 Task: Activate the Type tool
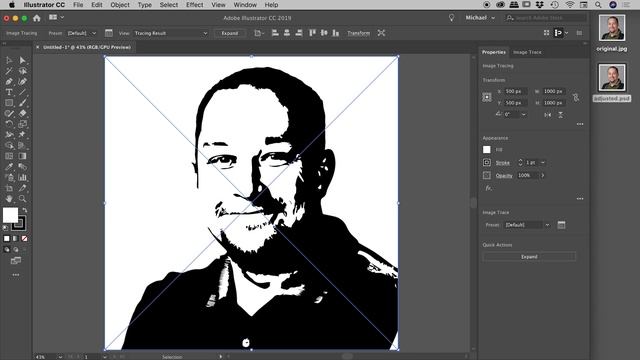[x=9, y=92]
